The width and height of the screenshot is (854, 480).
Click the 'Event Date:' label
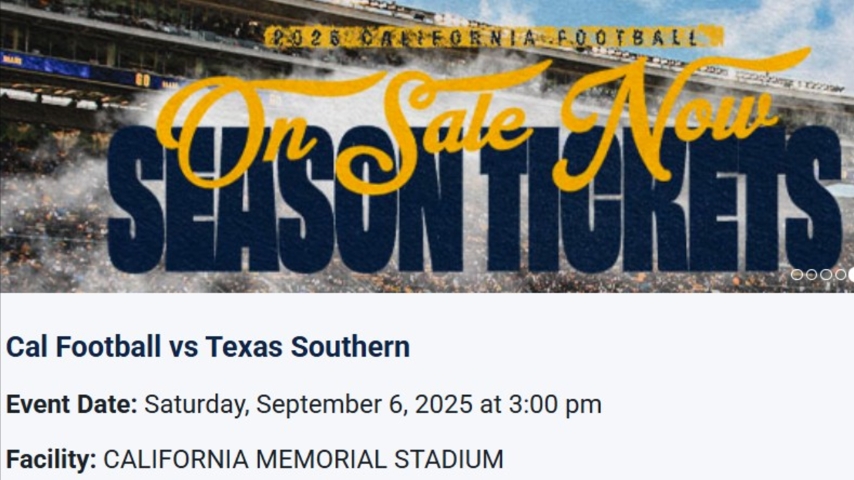(71, 404)
